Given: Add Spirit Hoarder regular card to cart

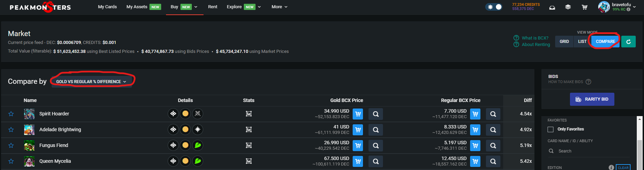Looking at the screenshot, I should (475, 114).
